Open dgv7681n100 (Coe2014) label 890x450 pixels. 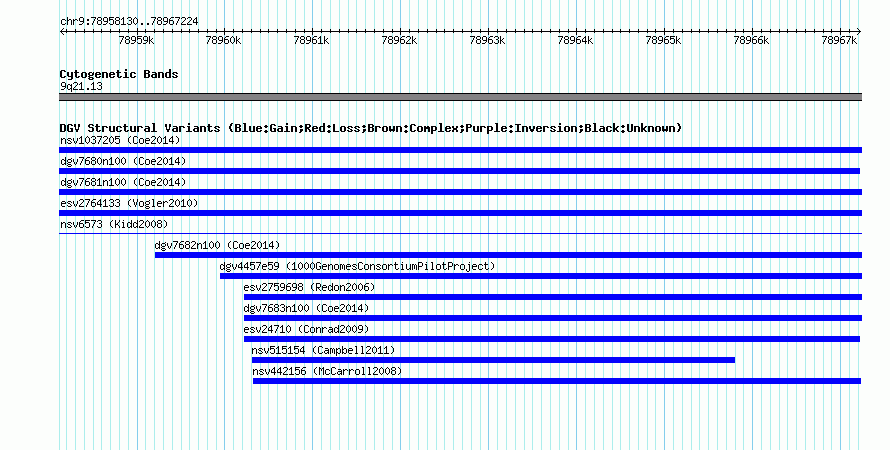tap(123, 182)
